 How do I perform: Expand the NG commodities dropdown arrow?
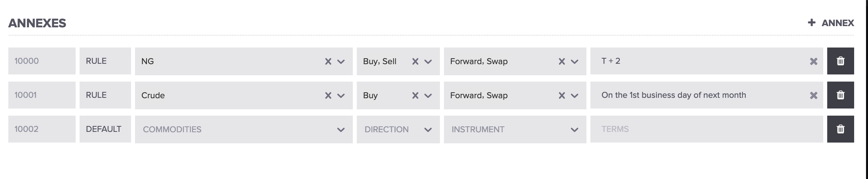pos(341,61)
